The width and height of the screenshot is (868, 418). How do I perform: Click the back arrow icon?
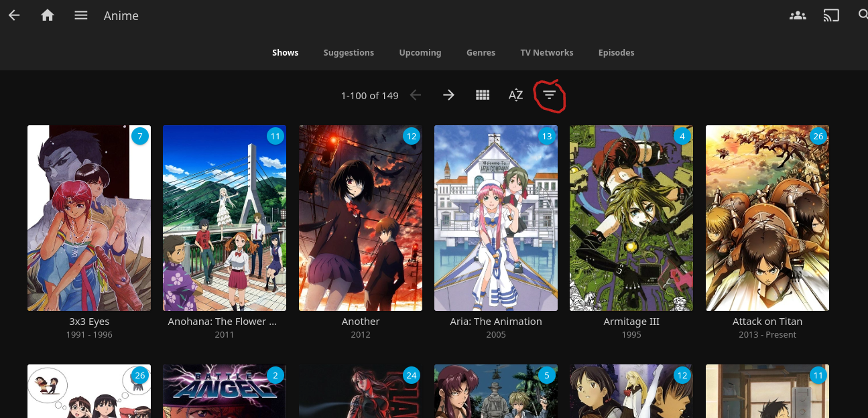coord(14,15)
